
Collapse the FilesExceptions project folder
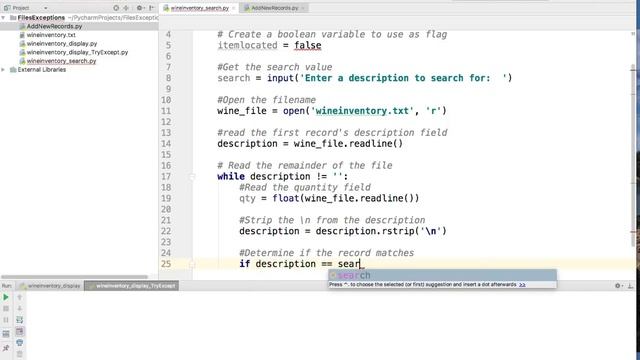pos(3,18)
